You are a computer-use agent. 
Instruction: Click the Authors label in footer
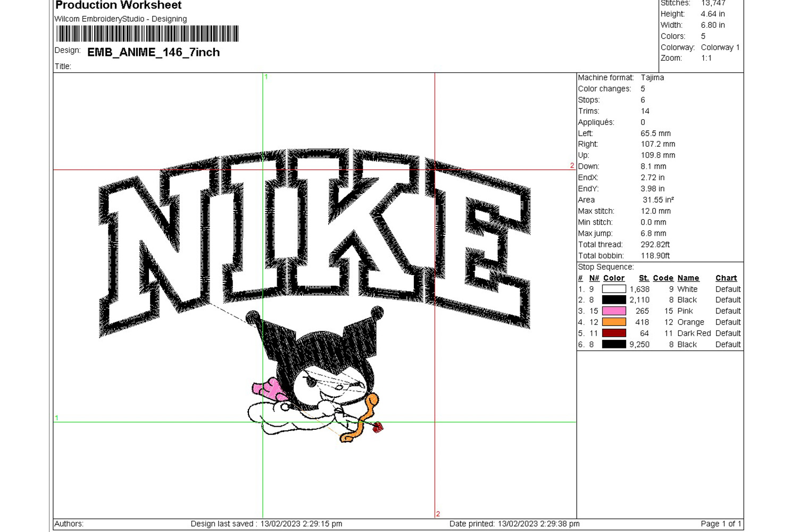(x=69, y=524)
